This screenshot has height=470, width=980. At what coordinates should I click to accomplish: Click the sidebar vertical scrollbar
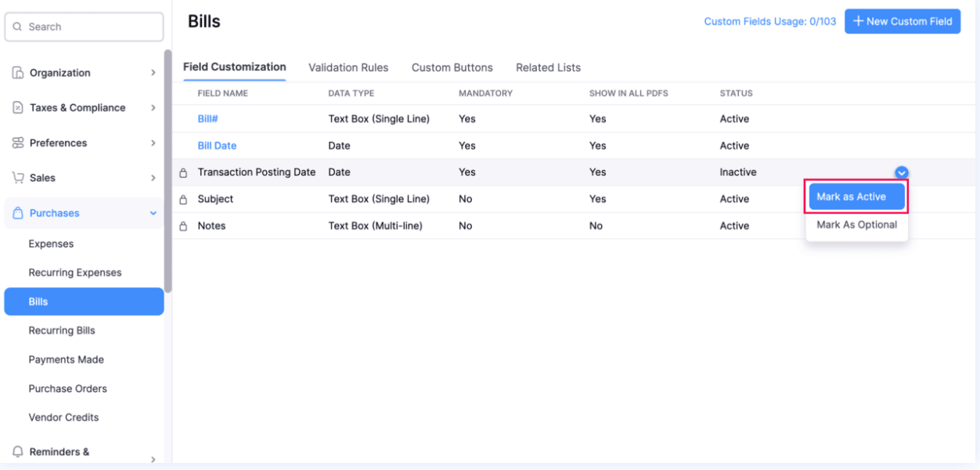point(168,172)
